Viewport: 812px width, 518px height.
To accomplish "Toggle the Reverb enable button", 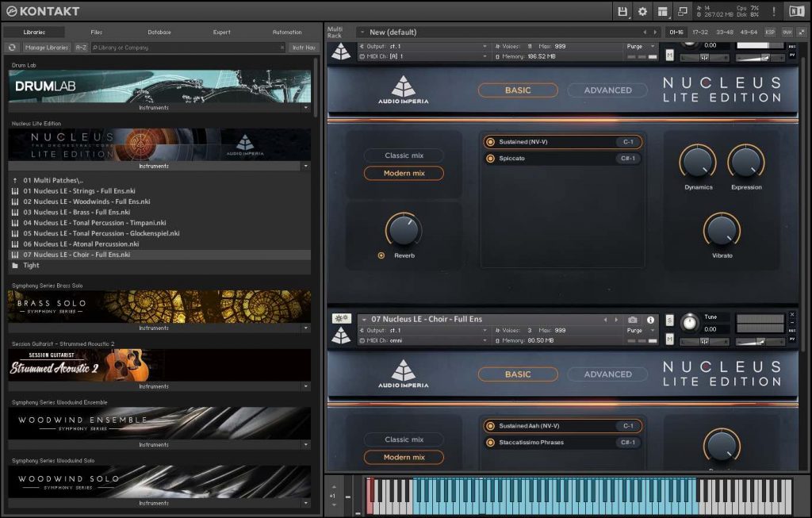I will coord(381,254).
